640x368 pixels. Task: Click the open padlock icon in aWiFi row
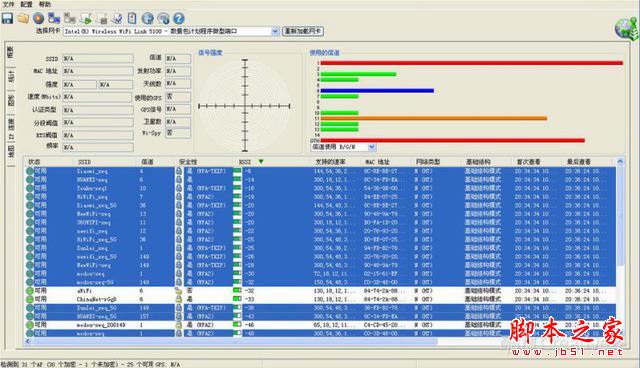pyautogui.click(x=178, y=291)
